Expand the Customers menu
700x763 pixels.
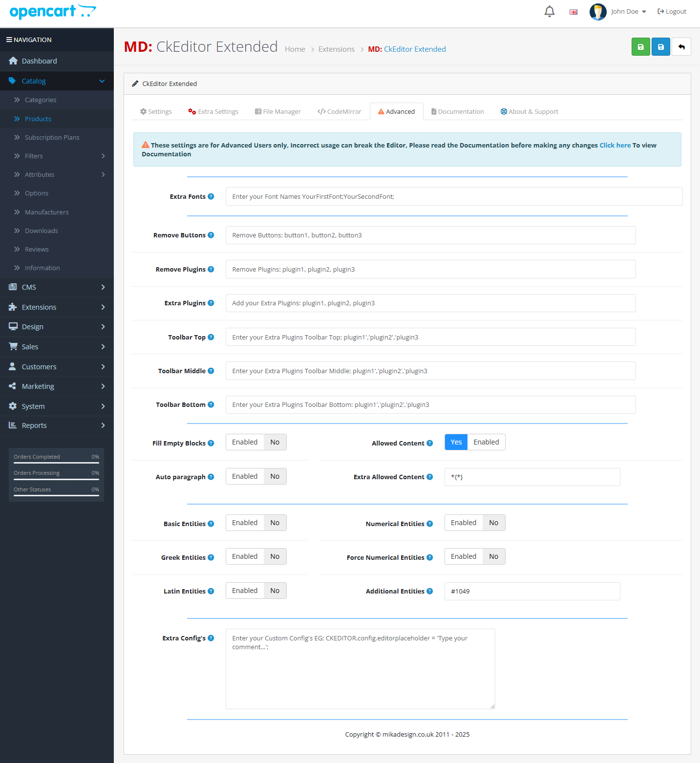(x=57, y=367)
